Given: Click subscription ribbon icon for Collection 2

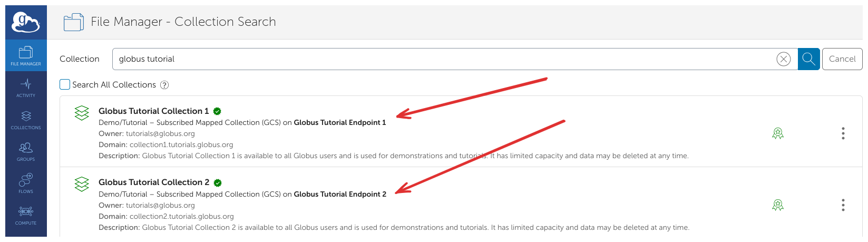Looking at the screenshot, I should click(777, 205).
